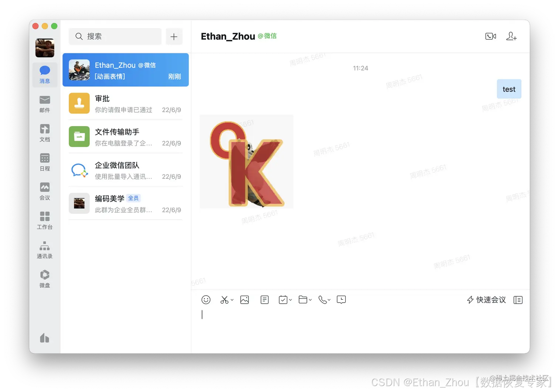
Task: Select the screenshot scissors tool
Action: point(225,300)
